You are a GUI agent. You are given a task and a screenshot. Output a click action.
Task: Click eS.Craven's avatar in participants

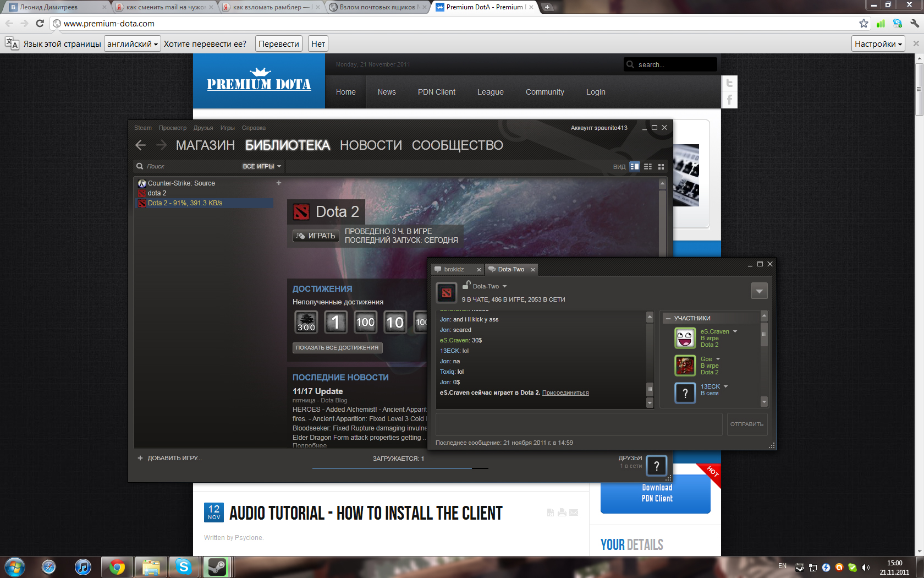[x=685, y=338]
